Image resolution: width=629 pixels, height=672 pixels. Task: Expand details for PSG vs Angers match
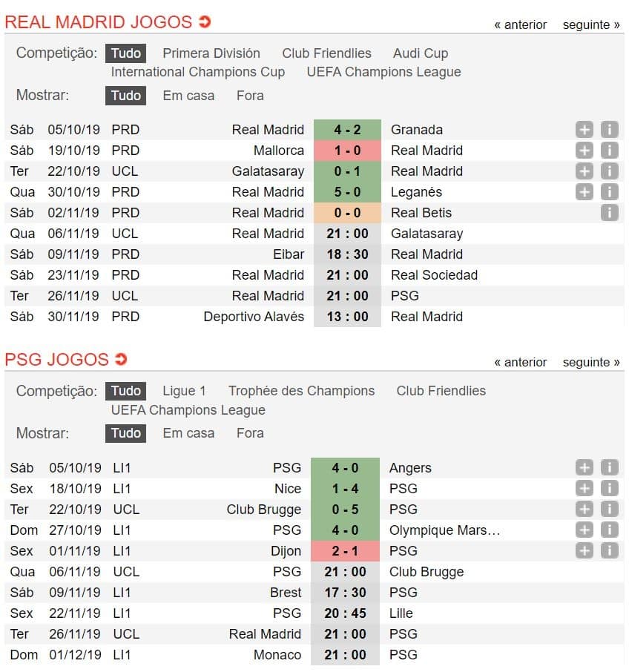coord(584,467)
